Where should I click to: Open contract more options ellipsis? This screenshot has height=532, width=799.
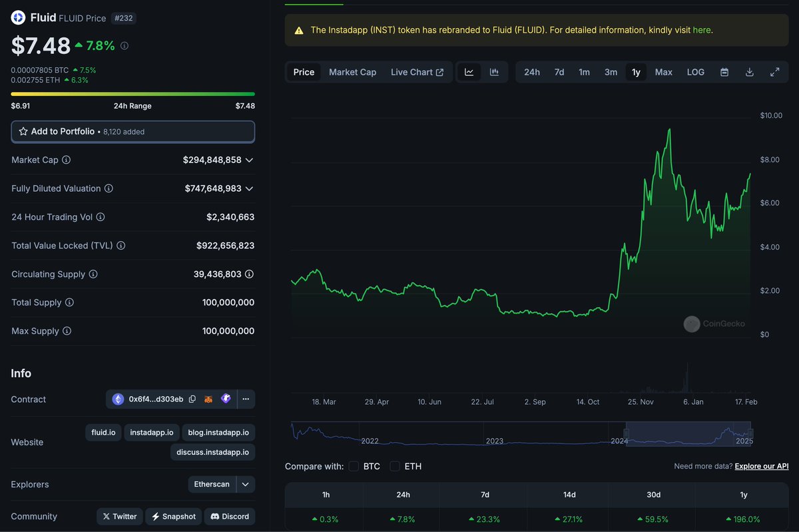point(246,399)
